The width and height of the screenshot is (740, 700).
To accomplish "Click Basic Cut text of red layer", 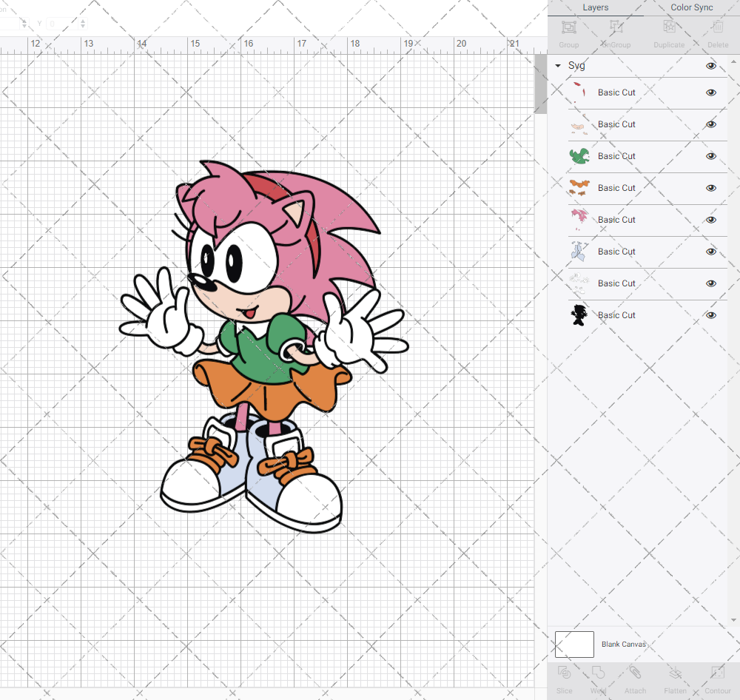I will click(x=616, y=92).
